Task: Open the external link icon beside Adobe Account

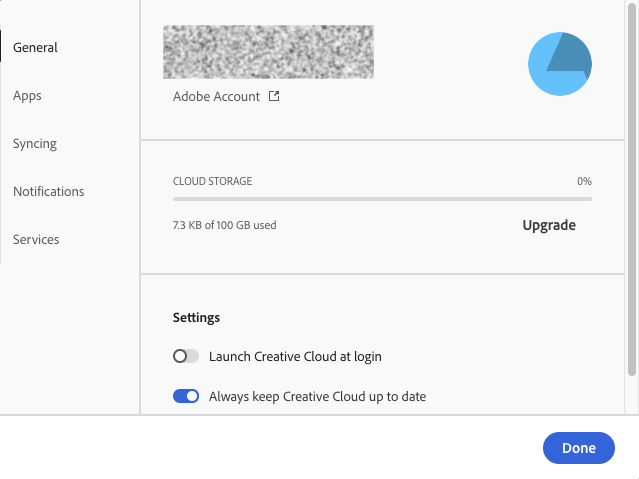Action: (274, 97)
